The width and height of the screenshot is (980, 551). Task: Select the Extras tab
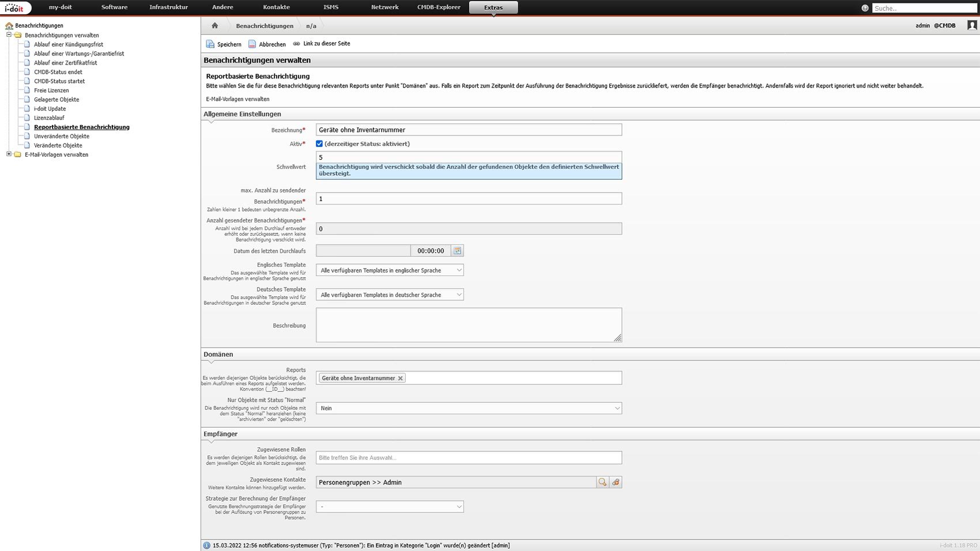point(493,7)
